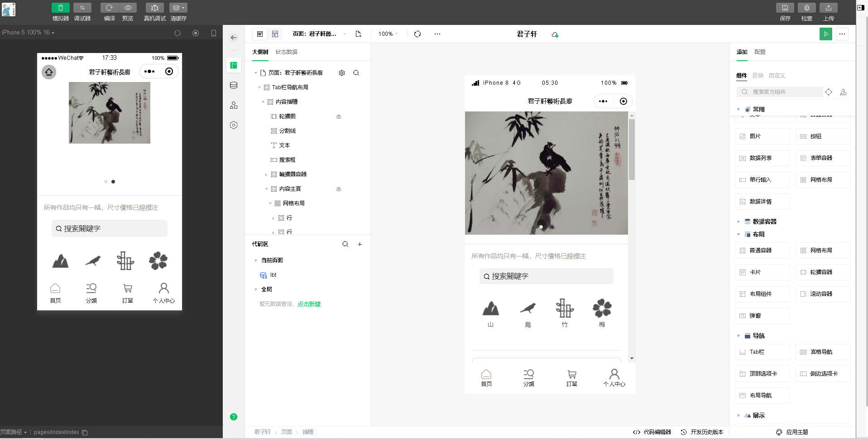Switch to the 自定义 tab

pos(777,76)
